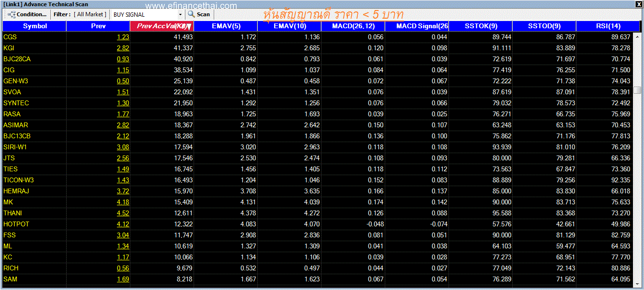
Task: Sort by the EMAV(10) column header
Action: pos(289,26)
